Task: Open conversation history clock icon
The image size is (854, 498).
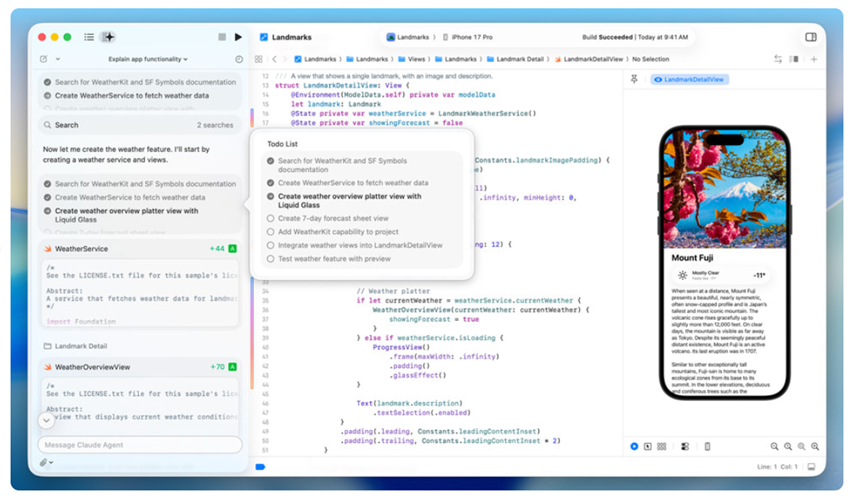Action: pyautogui.click(x=239, y=59)
